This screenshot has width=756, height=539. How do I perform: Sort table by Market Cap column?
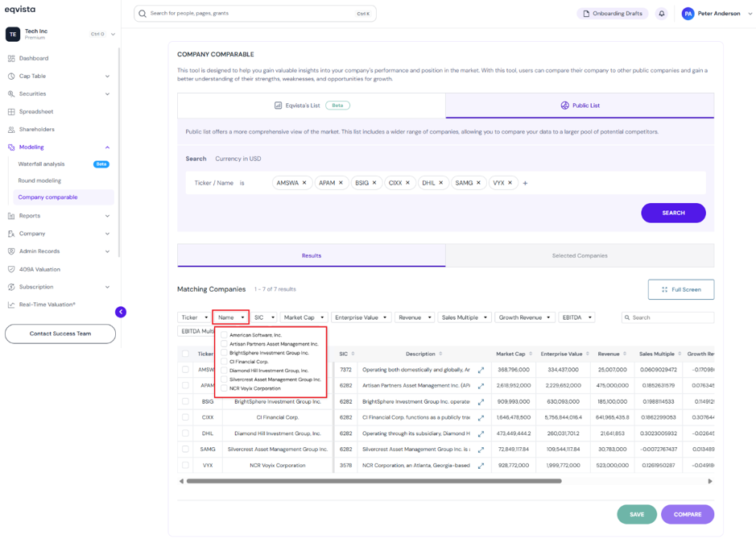tap(531, 354)
